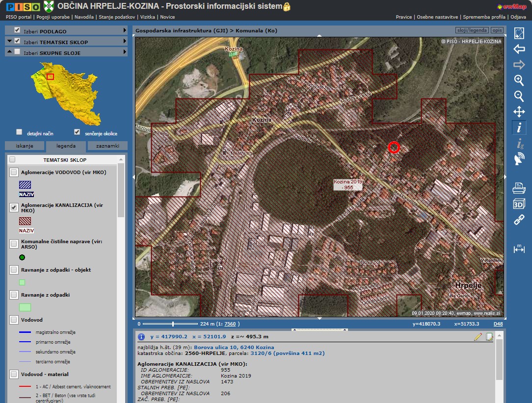This screenshot has height=403, width=532.
Task: Click the map scale slider handle
Action: 173,324
